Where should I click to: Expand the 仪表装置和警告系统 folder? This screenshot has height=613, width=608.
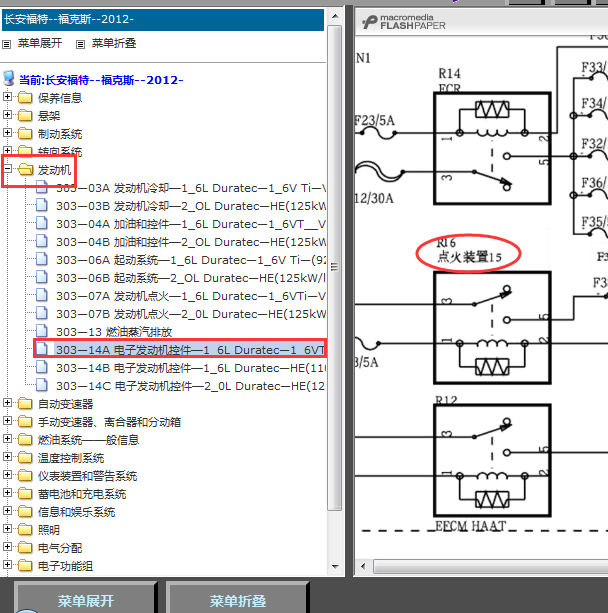(x=7, y=474)
